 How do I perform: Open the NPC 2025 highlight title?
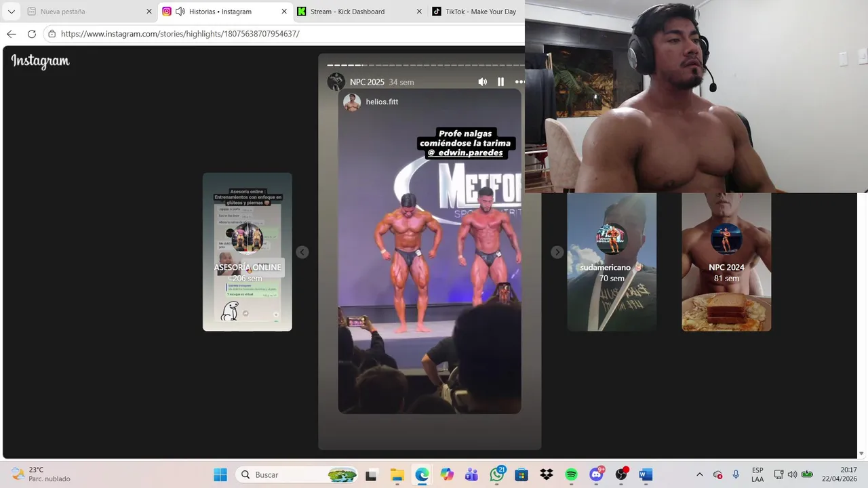(x=367, y=82)
